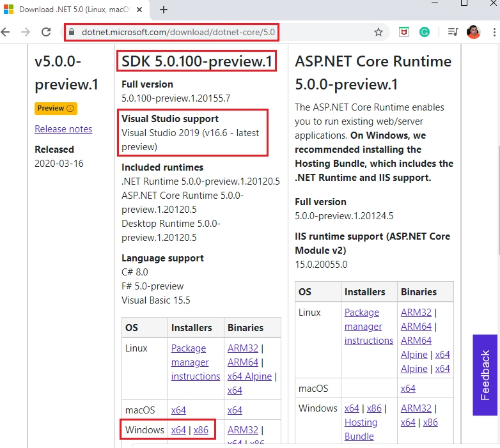Download ASP.NET Core Linux ARM64 binary
Viewport: 500px width, 448px height.
coord(416,327)
